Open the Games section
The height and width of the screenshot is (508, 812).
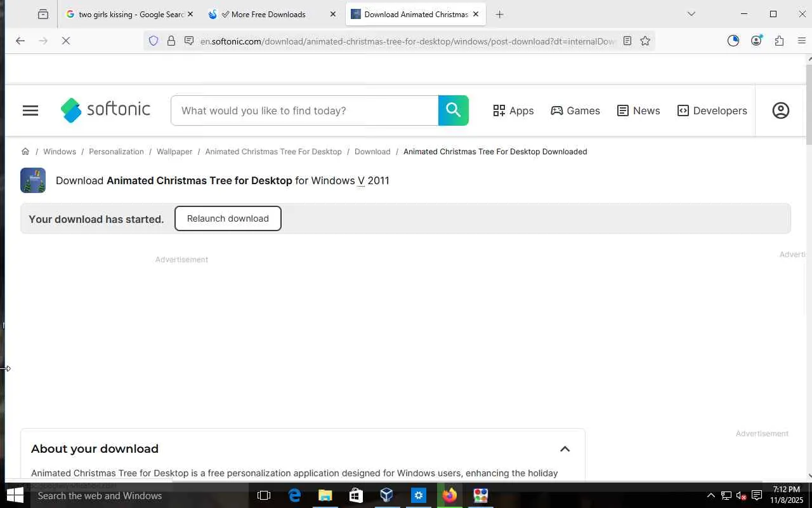(575, 110)
